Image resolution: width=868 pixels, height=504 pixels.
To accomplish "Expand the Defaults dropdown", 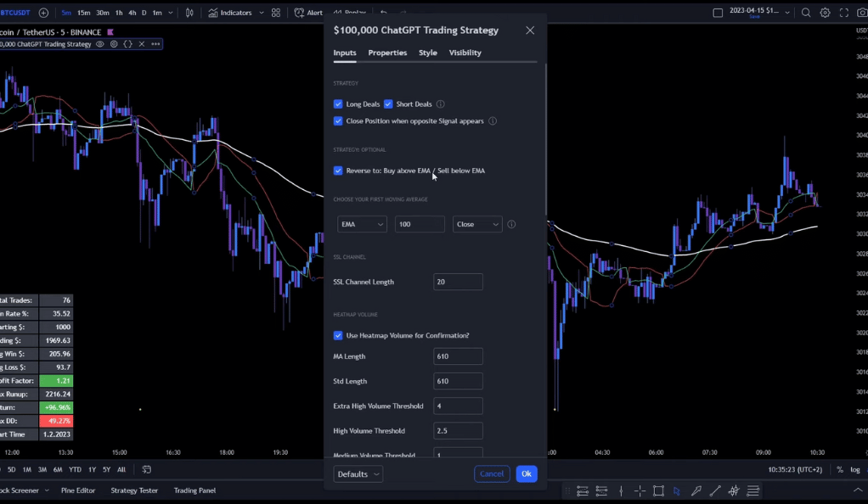I will (x=358, y=474).
